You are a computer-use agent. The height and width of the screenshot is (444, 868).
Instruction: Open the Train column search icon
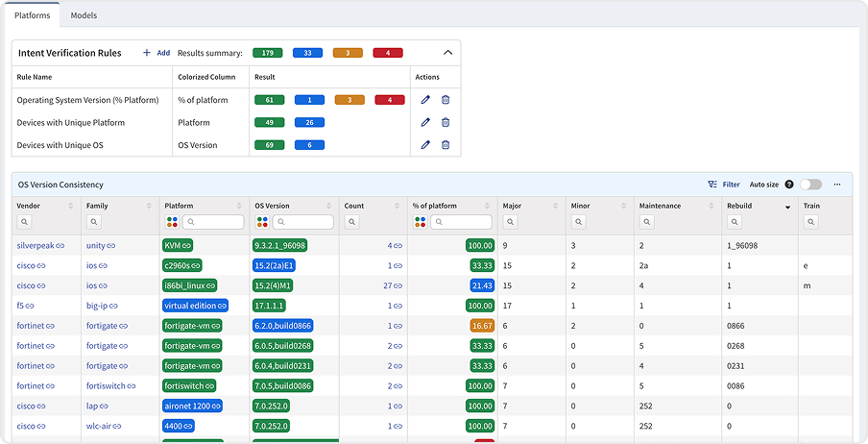click(811, 222)
